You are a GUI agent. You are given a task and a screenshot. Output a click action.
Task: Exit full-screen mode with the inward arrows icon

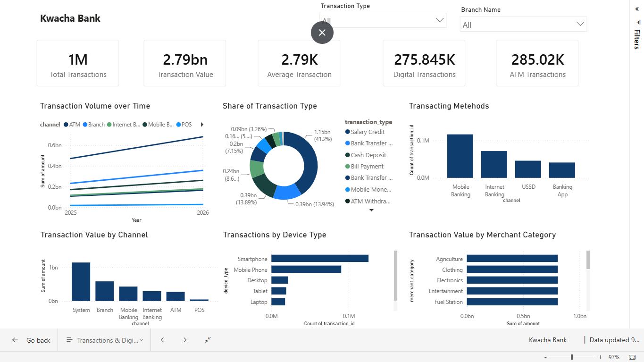208,340
